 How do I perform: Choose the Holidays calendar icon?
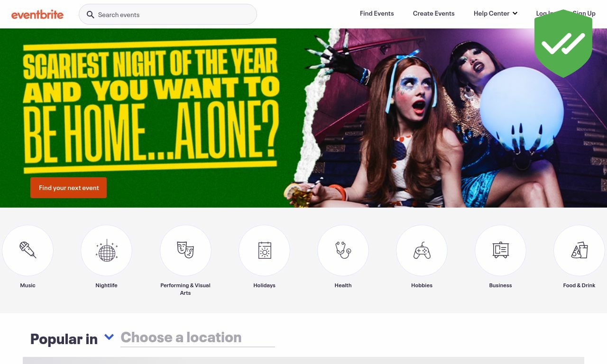coord(264,250)
